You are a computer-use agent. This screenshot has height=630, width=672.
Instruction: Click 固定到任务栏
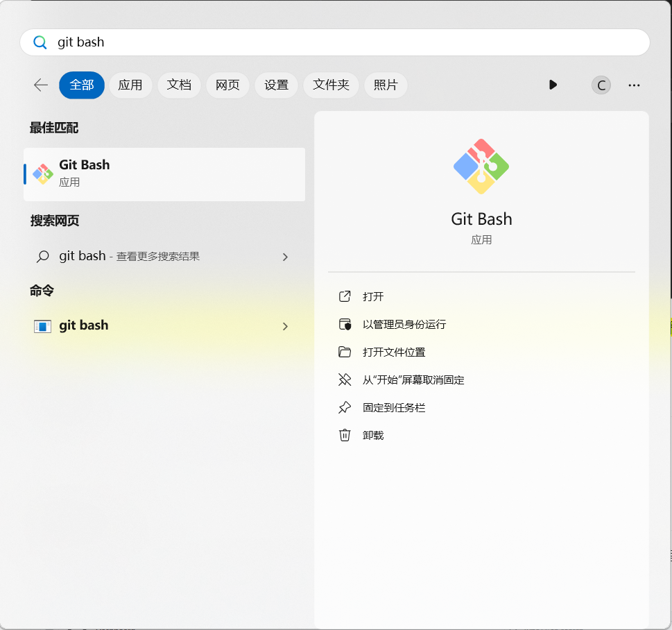(x=394, y=408)
